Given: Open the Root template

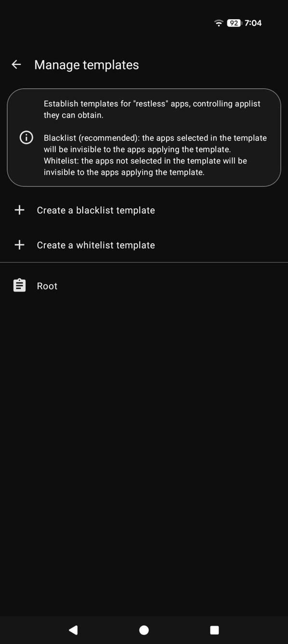Looking at the screenshot, I should pos(47,285).
